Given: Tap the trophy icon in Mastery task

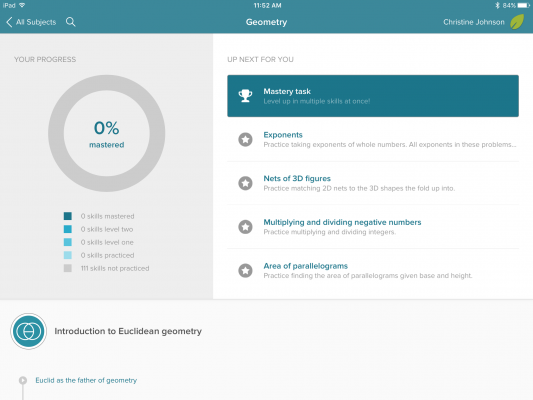Looking at the screenshot, I should tap(245, 96).
